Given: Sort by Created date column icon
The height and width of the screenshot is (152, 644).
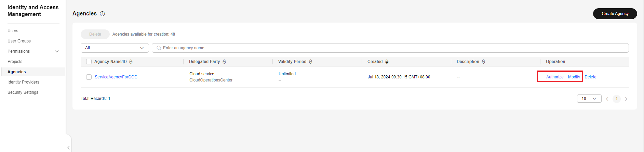Looking at the screenshot, I should [387, 62].
